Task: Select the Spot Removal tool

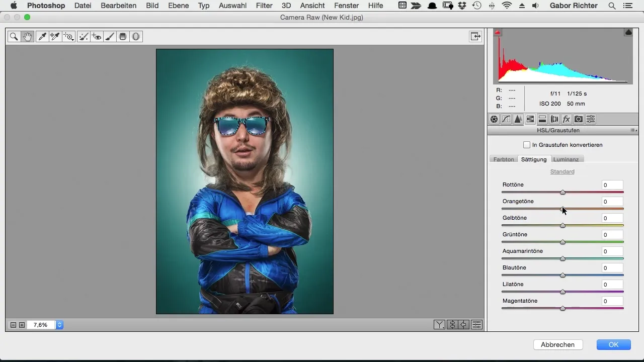Action: (x=84, y=37)
